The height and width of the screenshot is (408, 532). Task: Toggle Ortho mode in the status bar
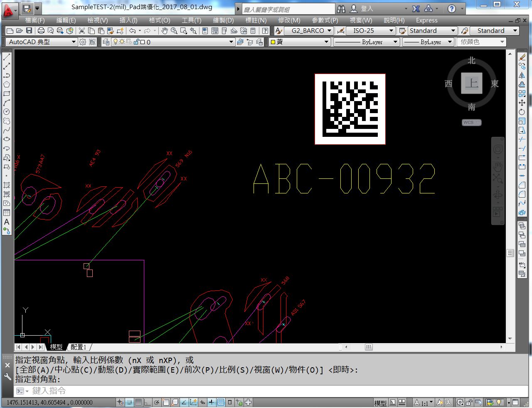tap(148, 403)
